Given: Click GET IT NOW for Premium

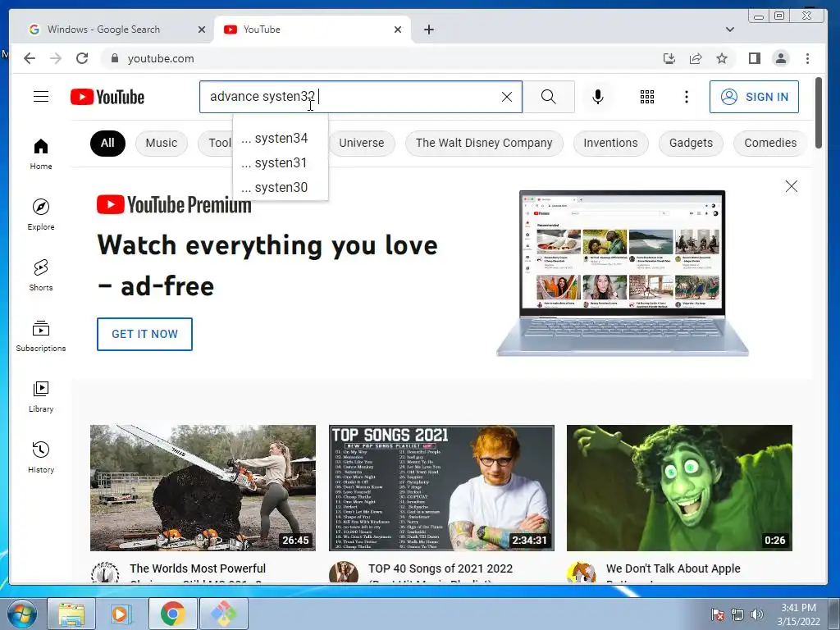Looking at the screenshot, I should 144,335.
